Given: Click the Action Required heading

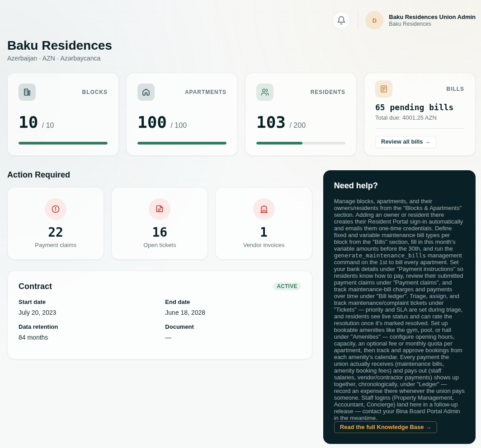Looking at the screenshot, I should tap(39, 175).
